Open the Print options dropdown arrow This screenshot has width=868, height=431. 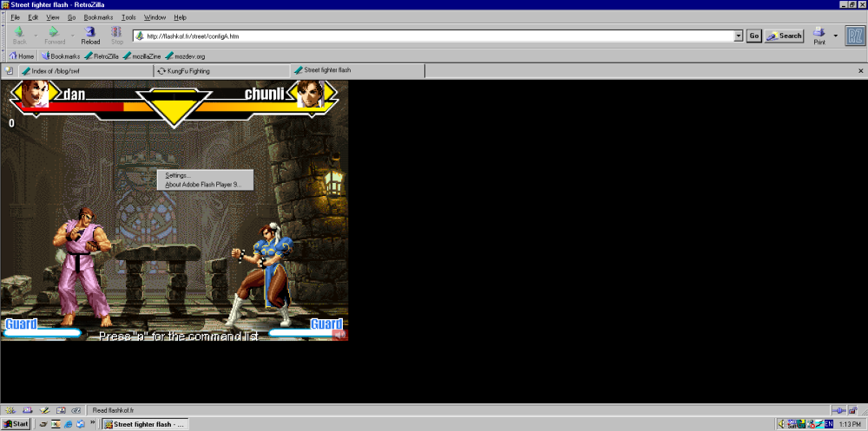tap(836, 36)
